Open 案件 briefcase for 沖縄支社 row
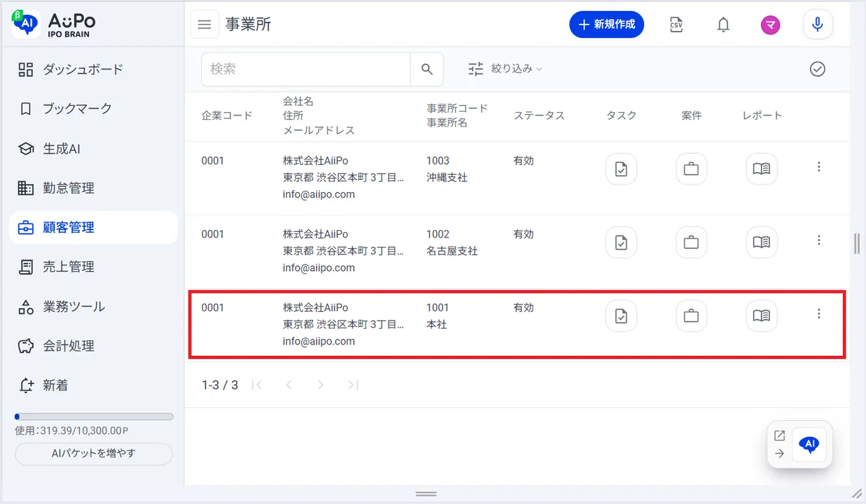This screenshot has width=866, height=504. [691, 169]
